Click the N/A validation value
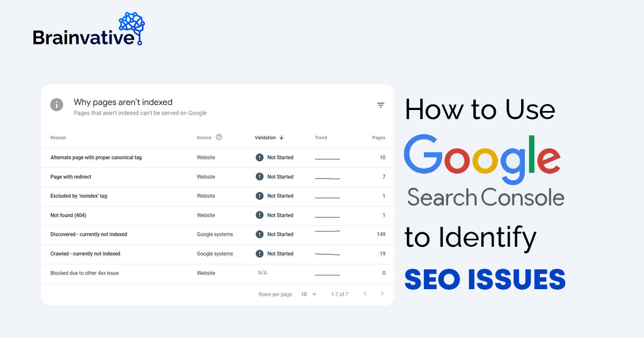 point(262,273)
